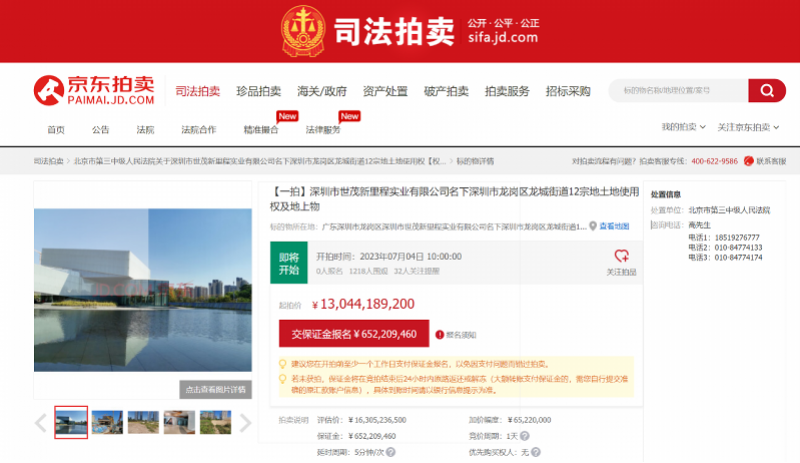Open the 资产处置 navigation tab

tap(385, 91)
